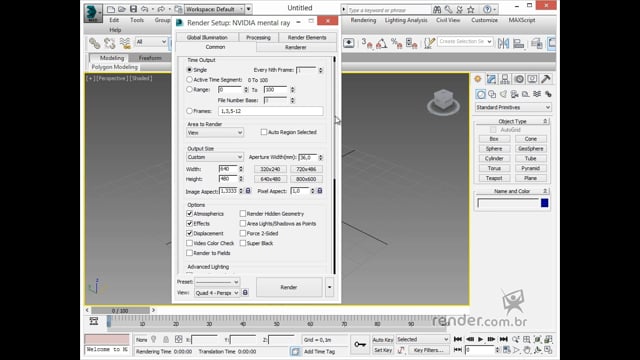The height and width of the screenshot is (360, 640).
Task: Click the Undo arrow icon
Action: click(144, 9)
